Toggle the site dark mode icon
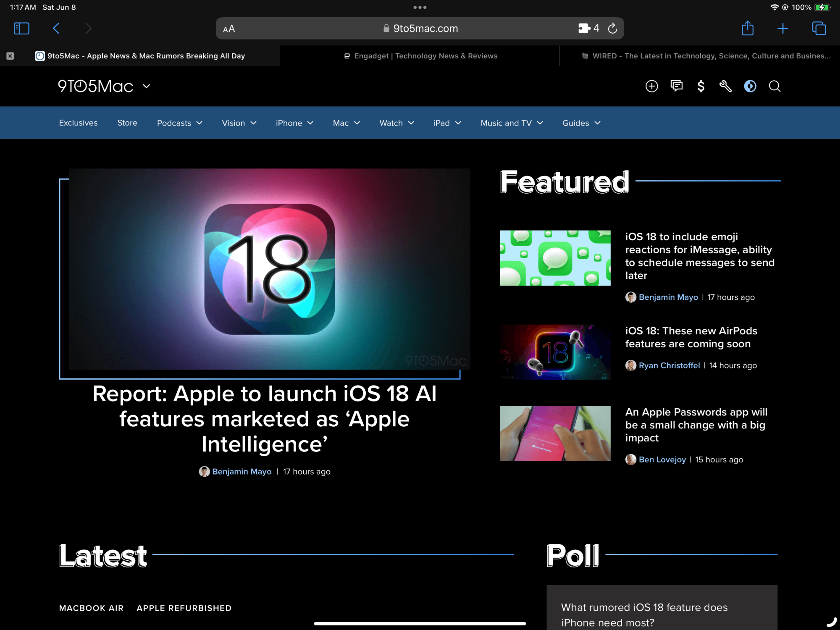 (750, 87)
